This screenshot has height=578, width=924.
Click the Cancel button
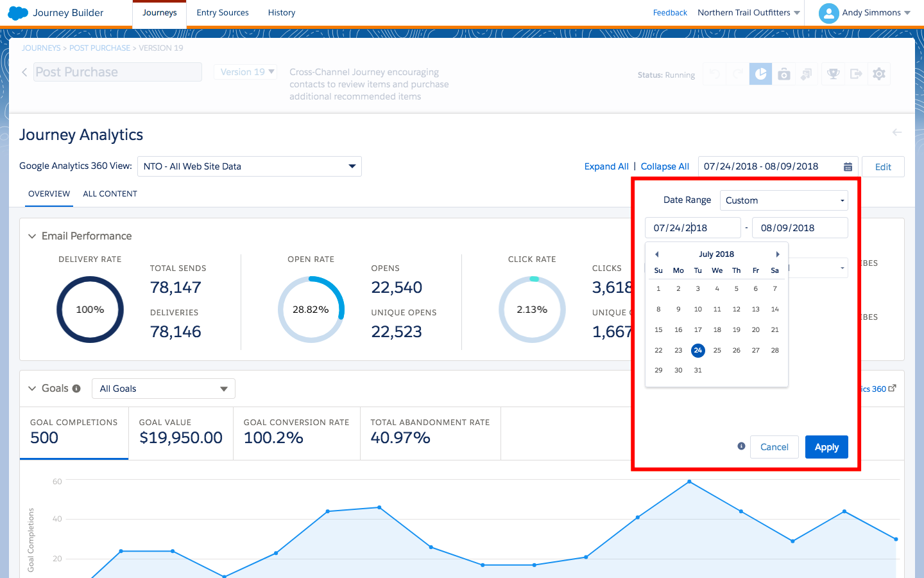(774, 447)
